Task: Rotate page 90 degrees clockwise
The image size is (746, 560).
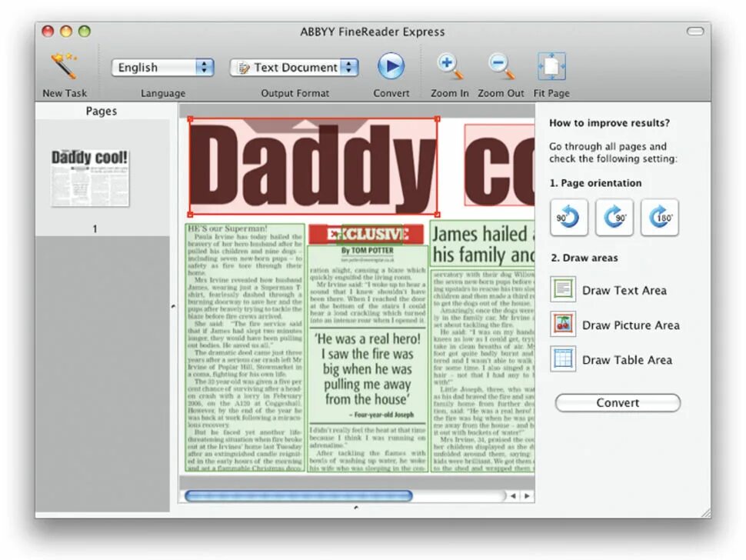Action: click(x=614, y=218)
